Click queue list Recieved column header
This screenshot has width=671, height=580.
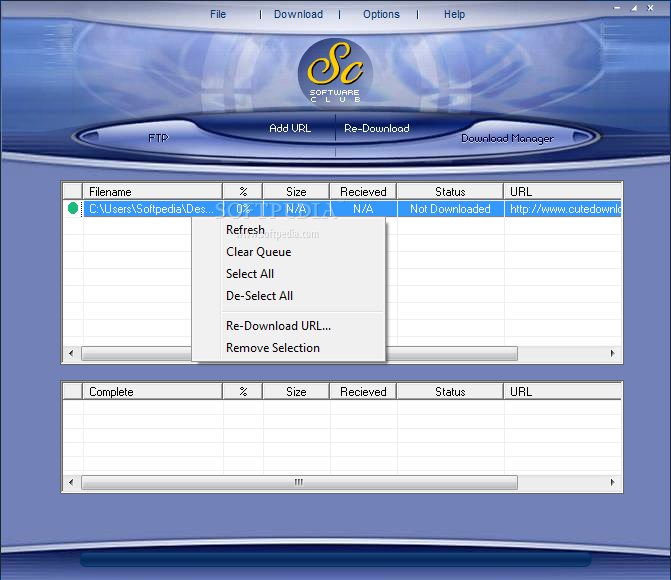pos(363,191)
